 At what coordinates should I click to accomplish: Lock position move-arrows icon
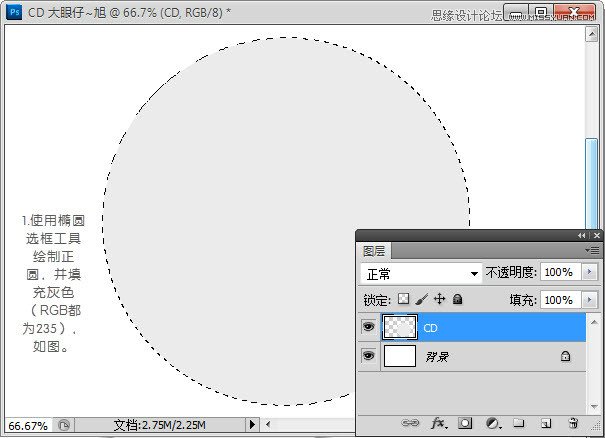[x=439, y=299]
